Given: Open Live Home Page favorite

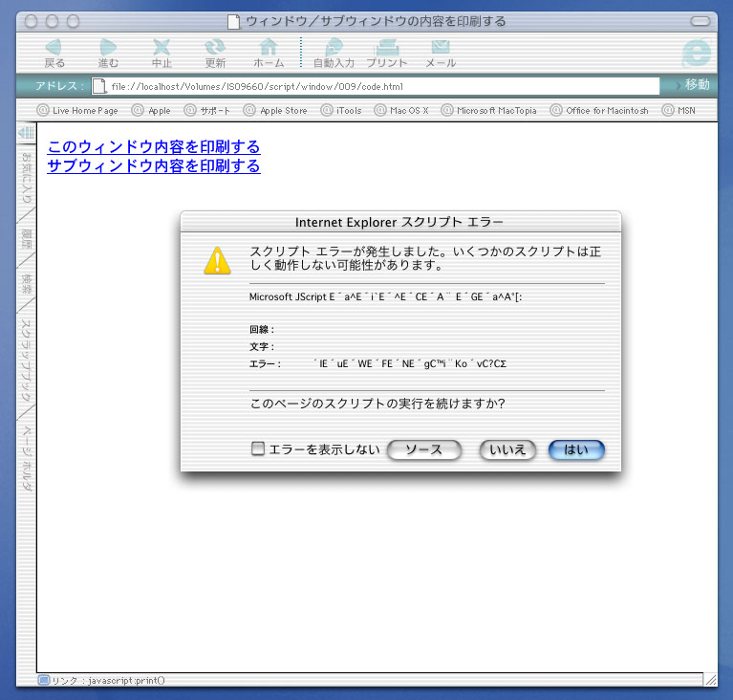Looking at the screenshot, I should coord(77,110).
